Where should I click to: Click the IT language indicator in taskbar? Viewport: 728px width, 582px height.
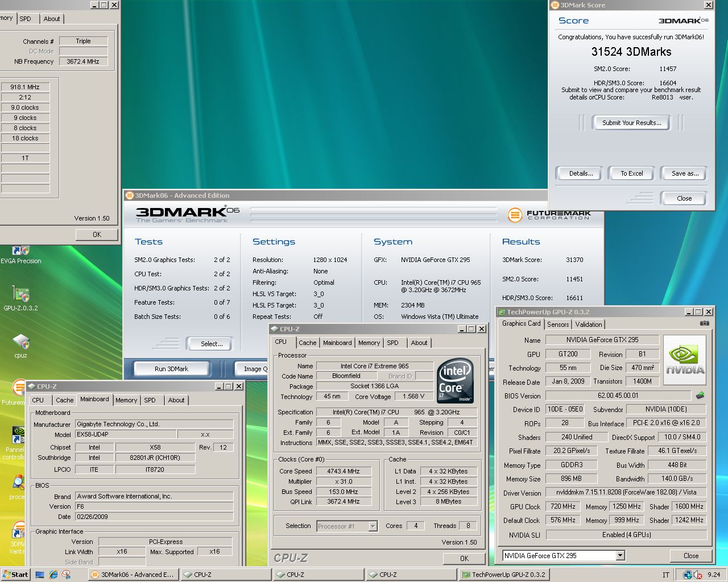pos(665,575)
